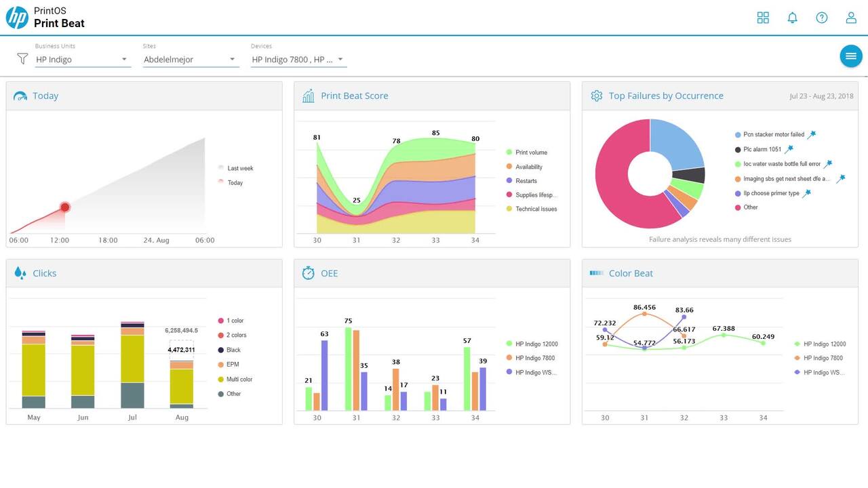
Task: Click Color Beat point labeled 86.456
Action: click(644, 314)
